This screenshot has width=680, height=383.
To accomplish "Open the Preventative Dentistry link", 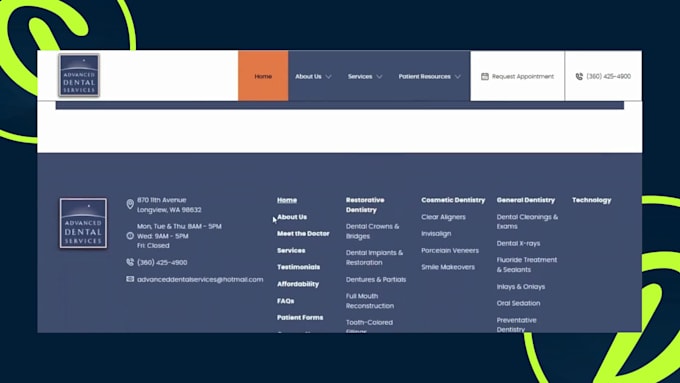I will [x=517, y=324].
